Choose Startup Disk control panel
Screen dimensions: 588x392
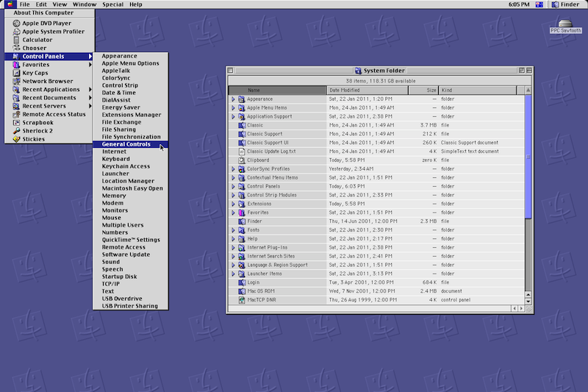click(130, 277)
